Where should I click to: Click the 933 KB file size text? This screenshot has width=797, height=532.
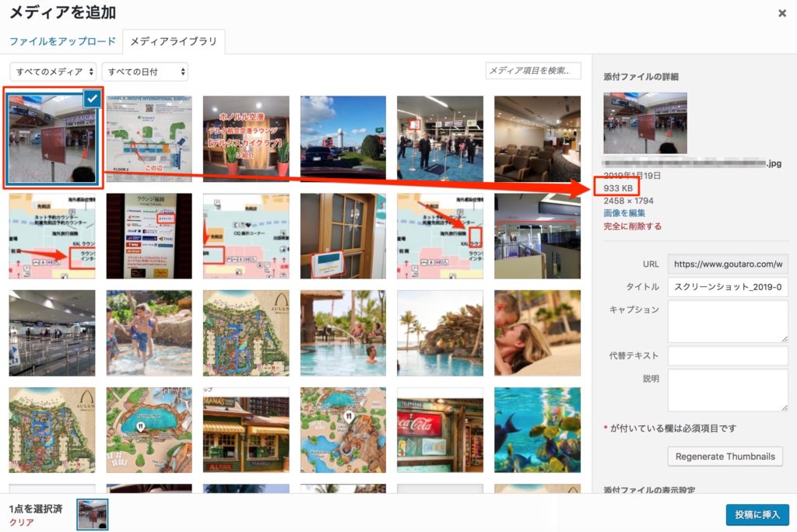coord(618,188)
